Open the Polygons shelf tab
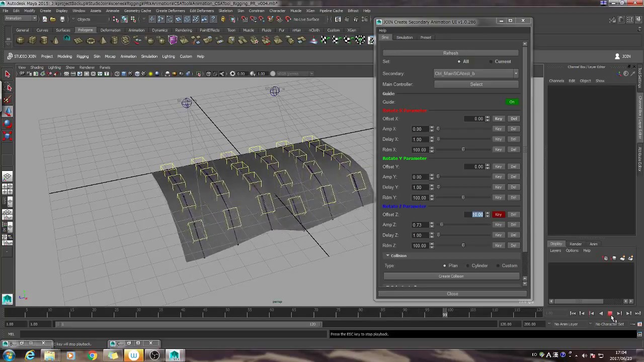Screen dimensions: 644x362 [85, 30]
